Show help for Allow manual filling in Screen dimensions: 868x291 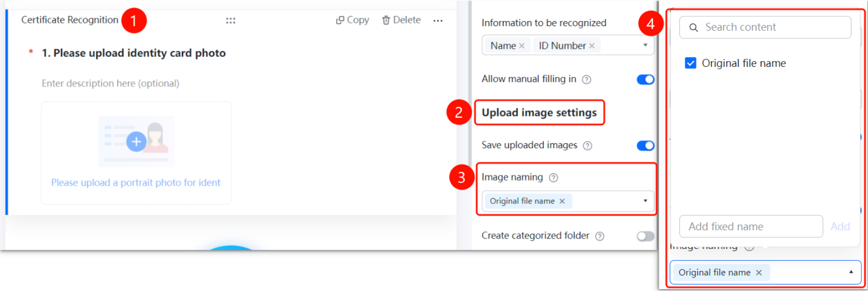(x=587, y=79)
